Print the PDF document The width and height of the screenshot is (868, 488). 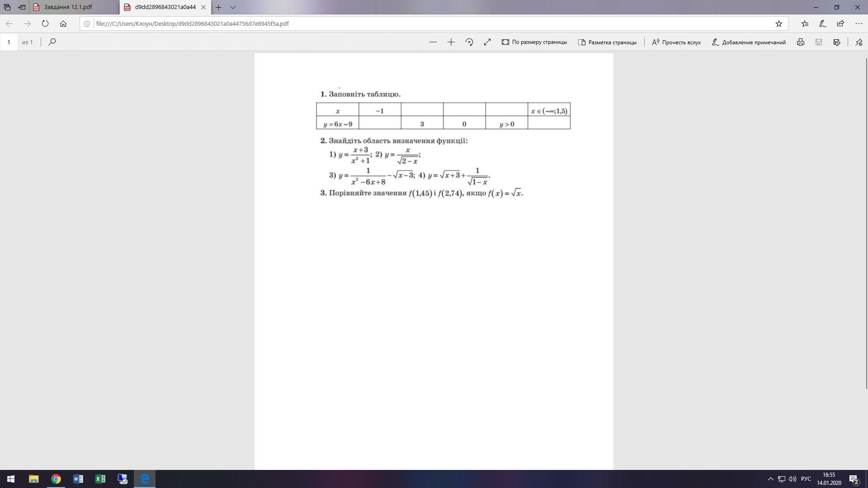(800, 42)
